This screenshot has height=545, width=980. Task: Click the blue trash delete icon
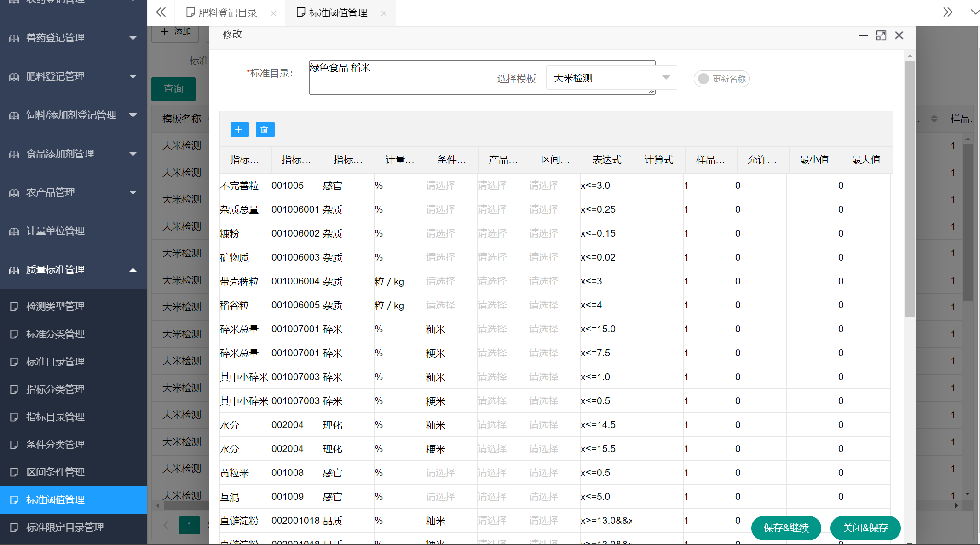click(x=265, y=130)
